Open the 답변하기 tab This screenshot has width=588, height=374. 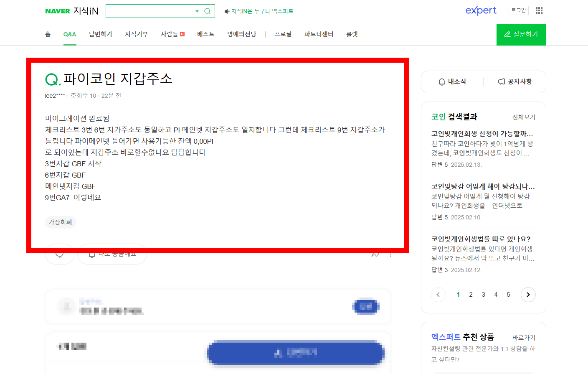(101, 34)
